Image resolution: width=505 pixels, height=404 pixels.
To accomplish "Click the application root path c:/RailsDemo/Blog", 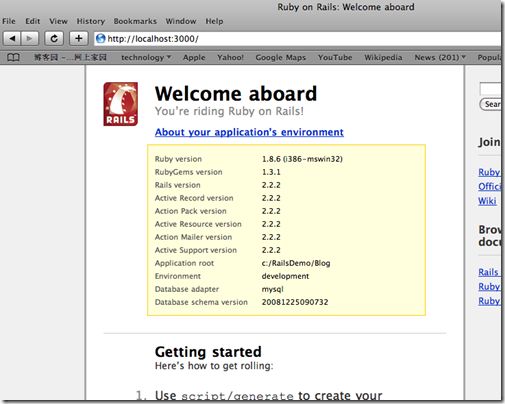I will point(296,263).
